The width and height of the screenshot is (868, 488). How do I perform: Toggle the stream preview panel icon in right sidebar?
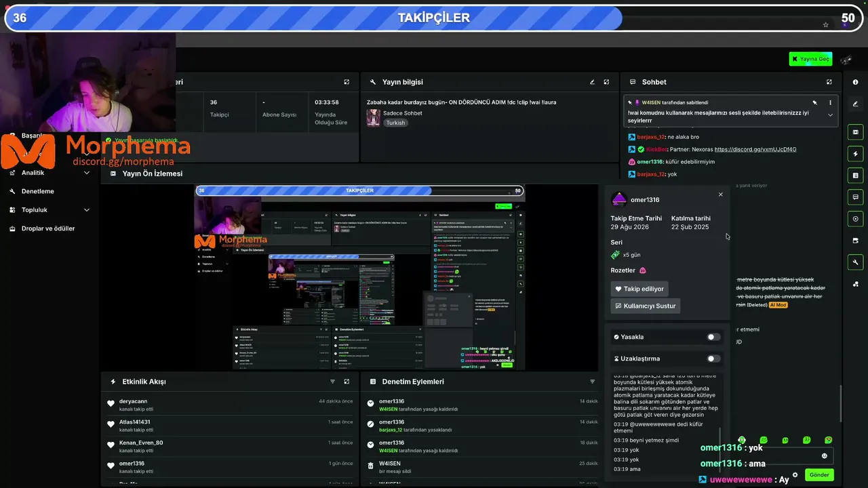click(x=855, y=131)
